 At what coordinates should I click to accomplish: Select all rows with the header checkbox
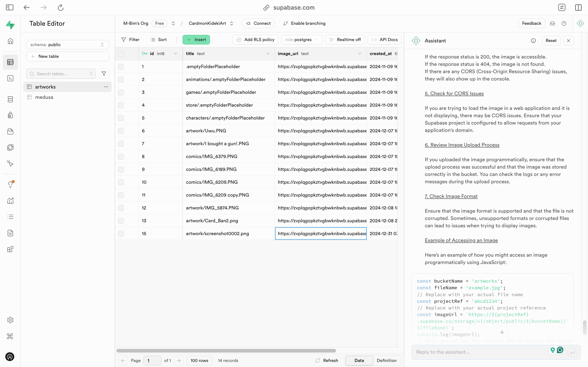pos(121,54)
